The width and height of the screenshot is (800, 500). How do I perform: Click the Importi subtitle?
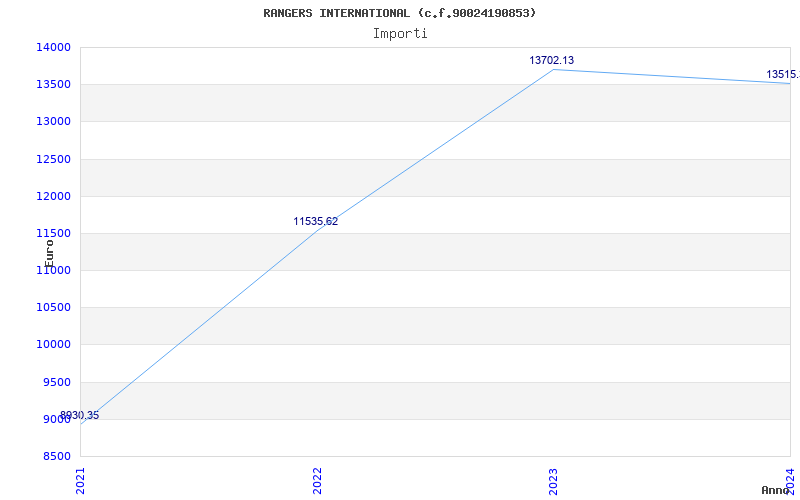coord(400,33)
